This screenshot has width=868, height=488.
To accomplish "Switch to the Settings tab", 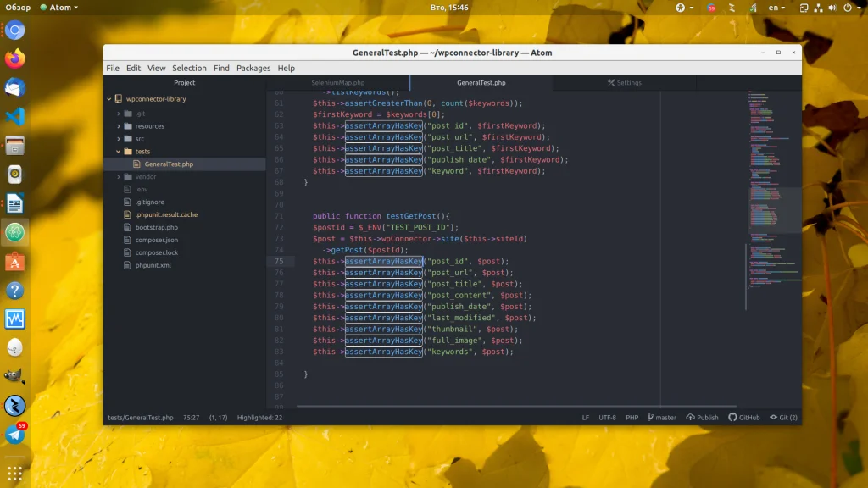I will (625, 83).
